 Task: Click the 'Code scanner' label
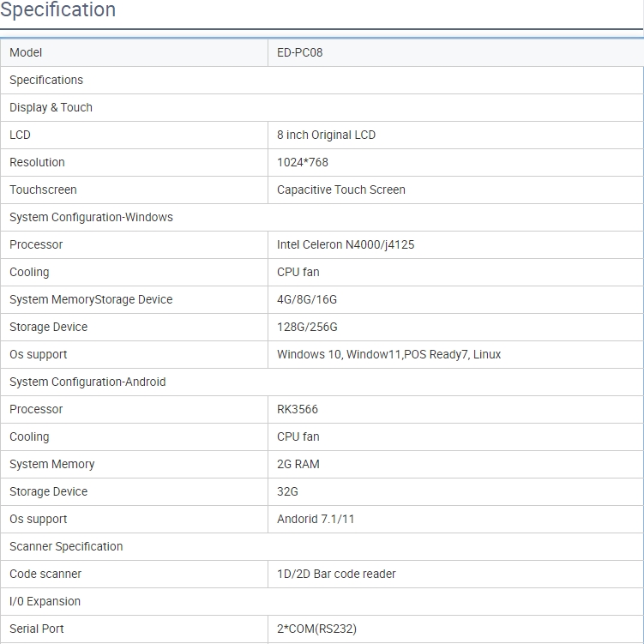(x=45, y=574)
